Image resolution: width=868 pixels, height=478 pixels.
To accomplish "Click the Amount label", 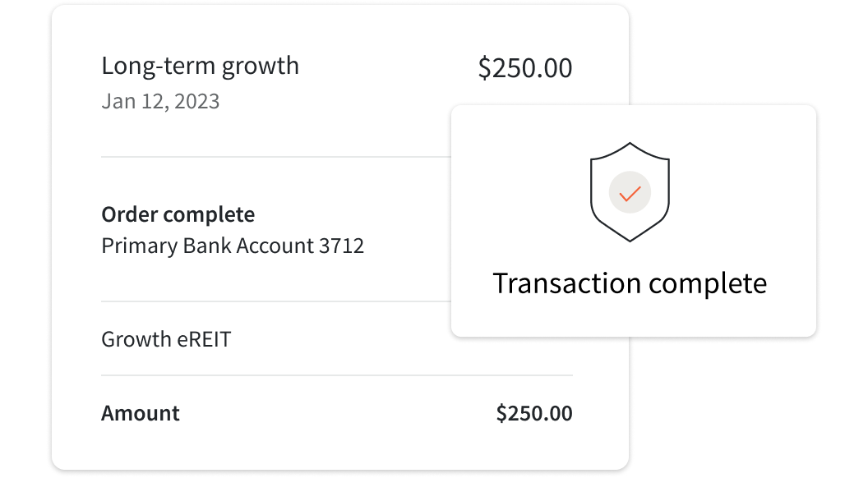I will coord(140,413).
